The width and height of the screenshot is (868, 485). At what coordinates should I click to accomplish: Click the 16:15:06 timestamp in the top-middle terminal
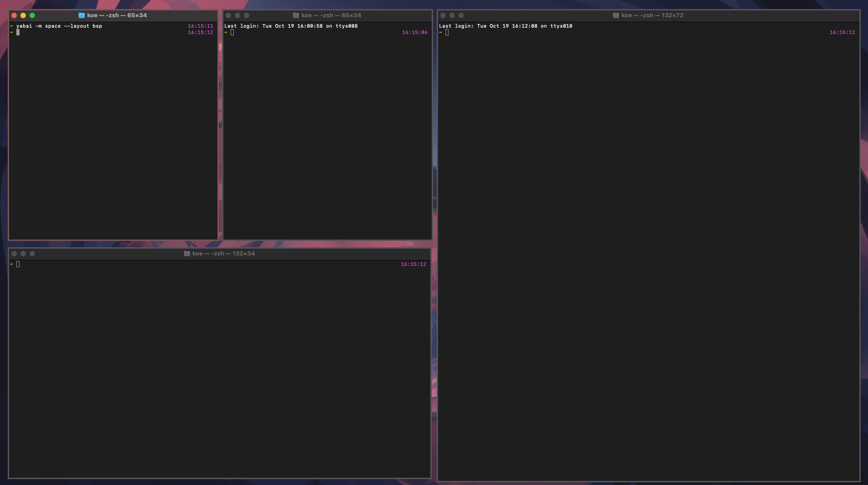tap(414, 32)
